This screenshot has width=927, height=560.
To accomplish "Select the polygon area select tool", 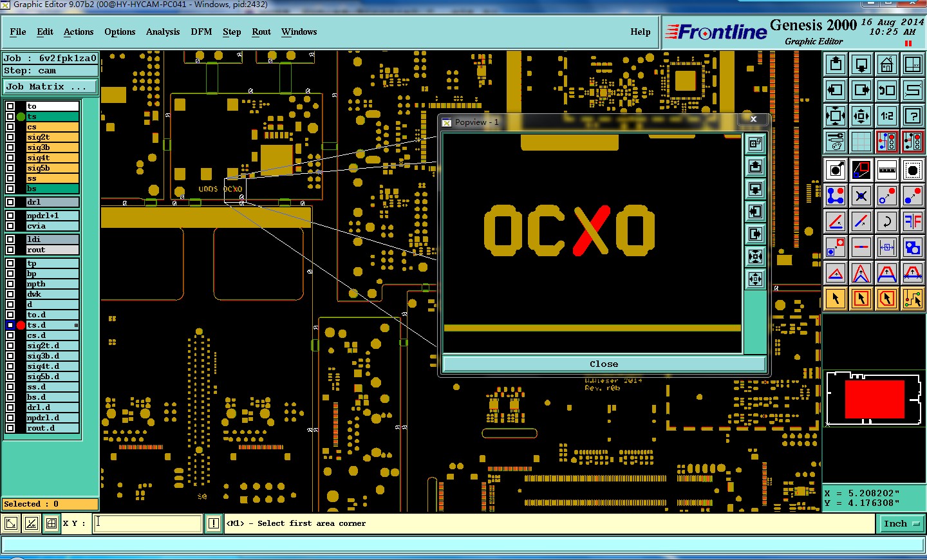I will click(887, 299).
